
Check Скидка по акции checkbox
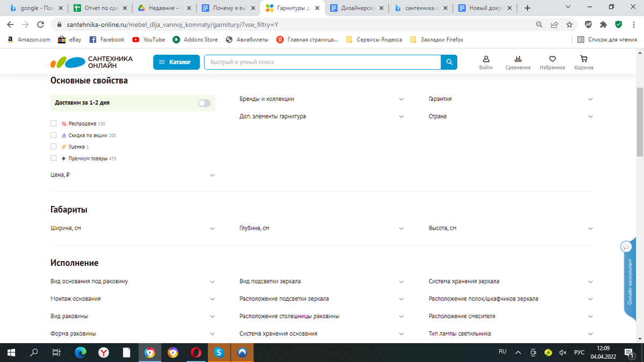54,135
